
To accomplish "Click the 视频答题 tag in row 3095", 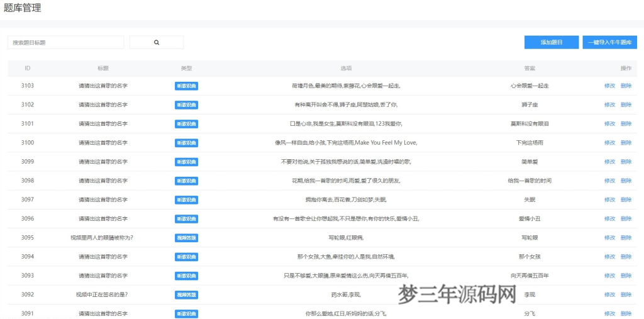I will (186, 238).
